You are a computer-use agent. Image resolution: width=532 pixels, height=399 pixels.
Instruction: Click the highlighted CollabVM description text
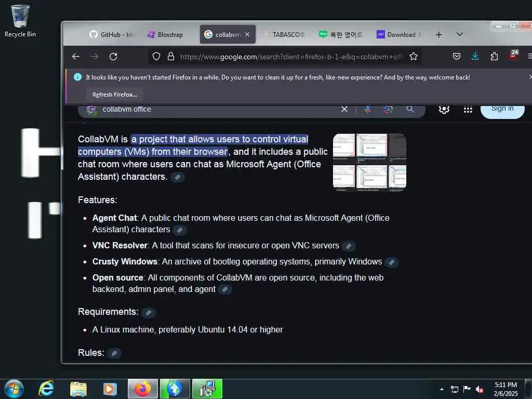[193, 145]
